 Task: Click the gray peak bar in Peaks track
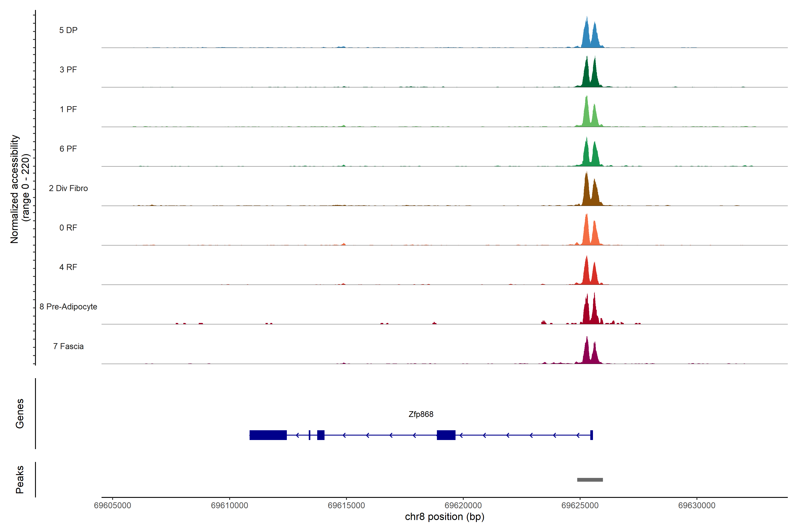coord(590,480)
